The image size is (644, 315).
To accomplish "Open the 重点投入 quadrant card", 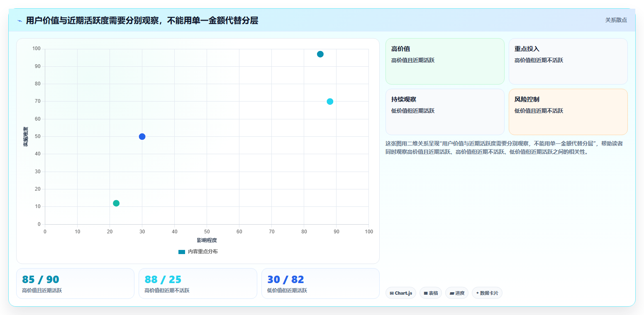I will coord(568,61).
